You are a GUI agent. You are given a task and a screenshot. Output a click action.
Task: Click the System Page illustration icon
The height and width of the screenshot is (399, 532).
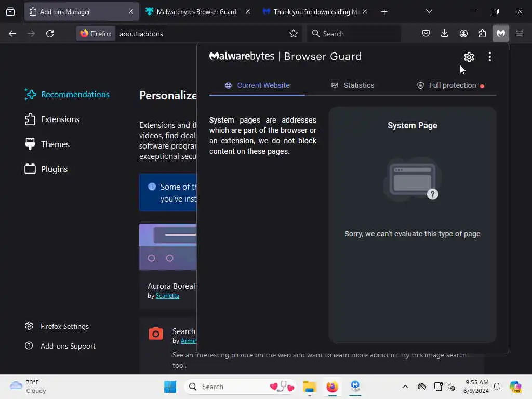[412, 180]
